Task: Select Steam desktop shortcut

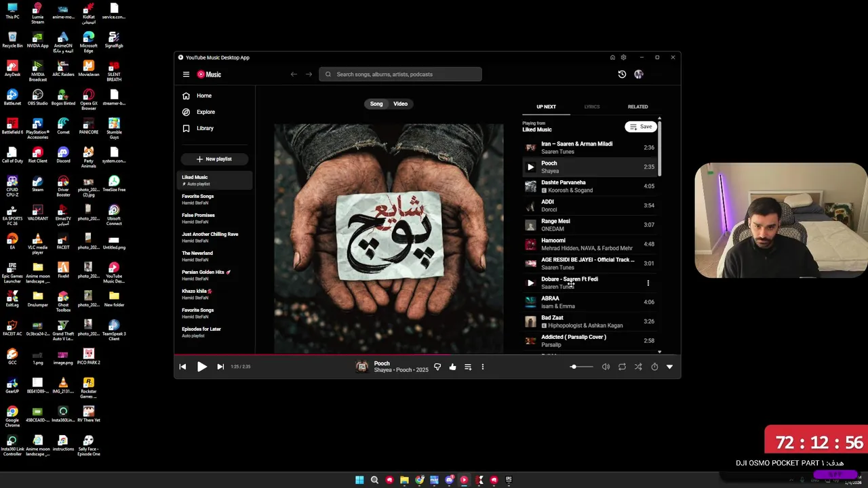Action: click(37, 184)
